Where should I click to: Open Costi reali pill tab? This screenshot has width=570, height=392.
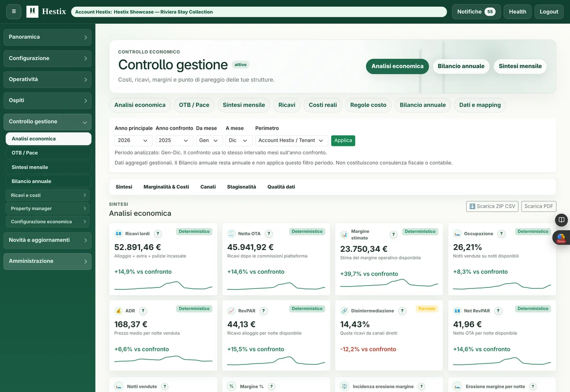pos(323,105)
